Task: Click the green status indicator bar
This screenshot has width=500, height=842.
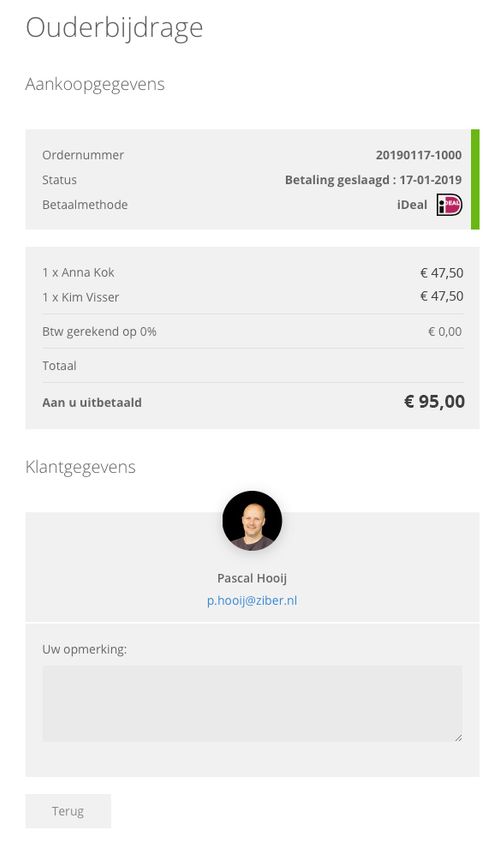Action: point(475,179)
